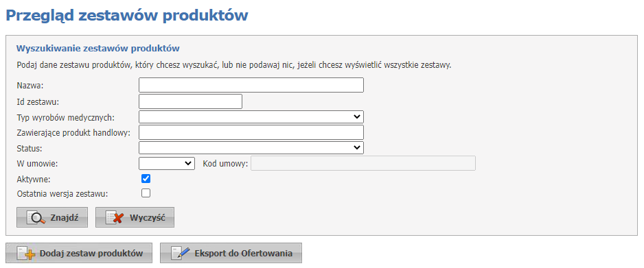Click the Zawierające produkt handlowy field
Image resolution: width=644 pixels, height=268 pixels.
point(251,132)
